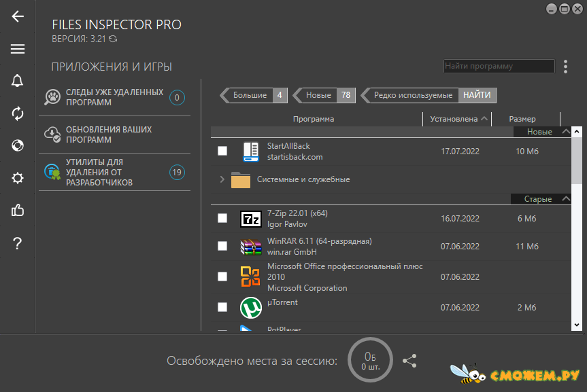Select the 7-Zip 22.01 (x64) program name
587x392 pixels.
click(297, 213)
